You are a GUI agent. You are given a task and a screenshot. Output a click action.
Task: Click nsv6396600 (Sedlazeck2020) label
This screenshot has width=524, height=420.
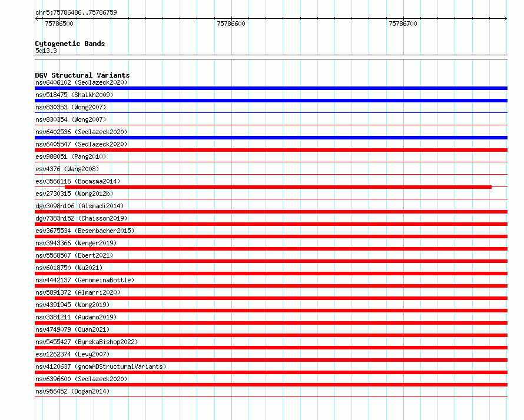coord(81,379)
